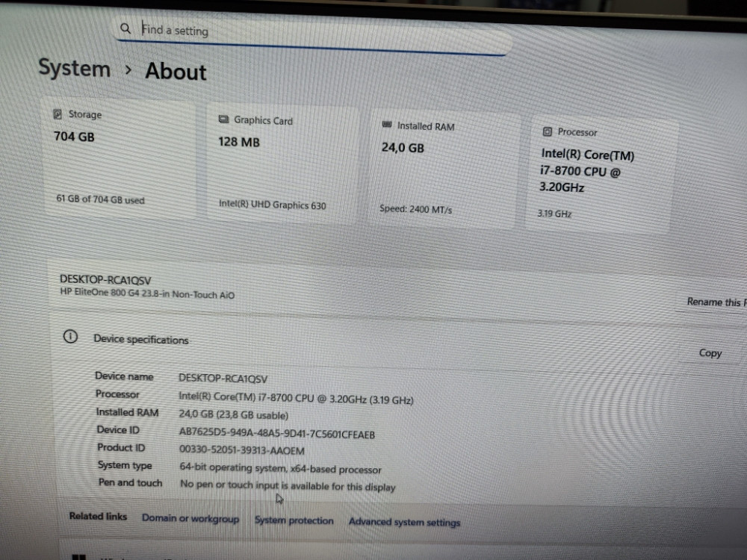The width and height of the screenshot is (747, 560).
Task: Select the Device ID value
Action: pyautogui.click(x=277, y=433)
